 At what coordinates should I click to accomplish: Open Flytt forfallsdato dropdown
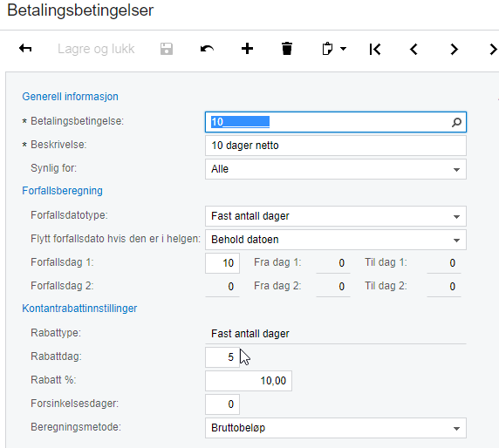(336, 240)
